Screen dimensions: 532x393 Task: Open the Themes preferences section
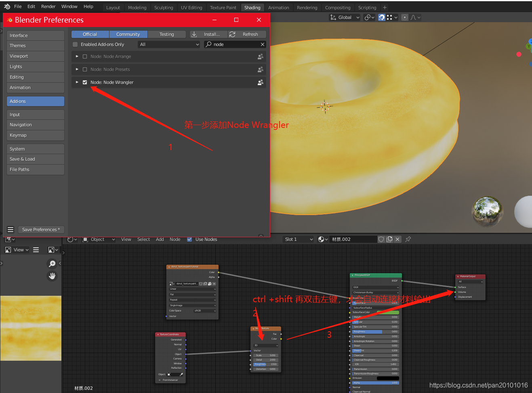tap(36, 46)
